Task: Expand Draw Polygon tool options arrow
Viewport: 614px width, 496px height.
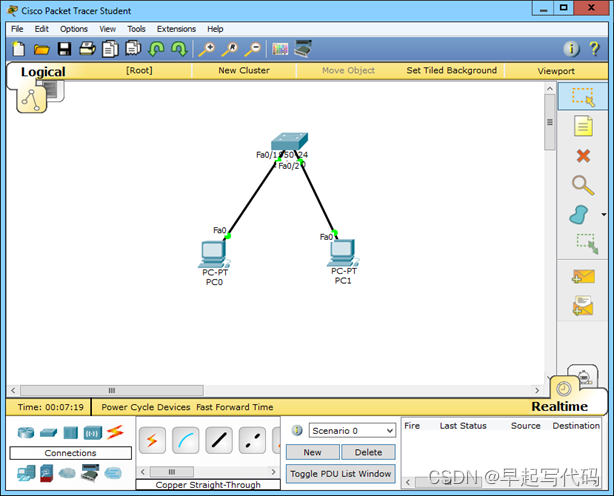Action: 603,215
